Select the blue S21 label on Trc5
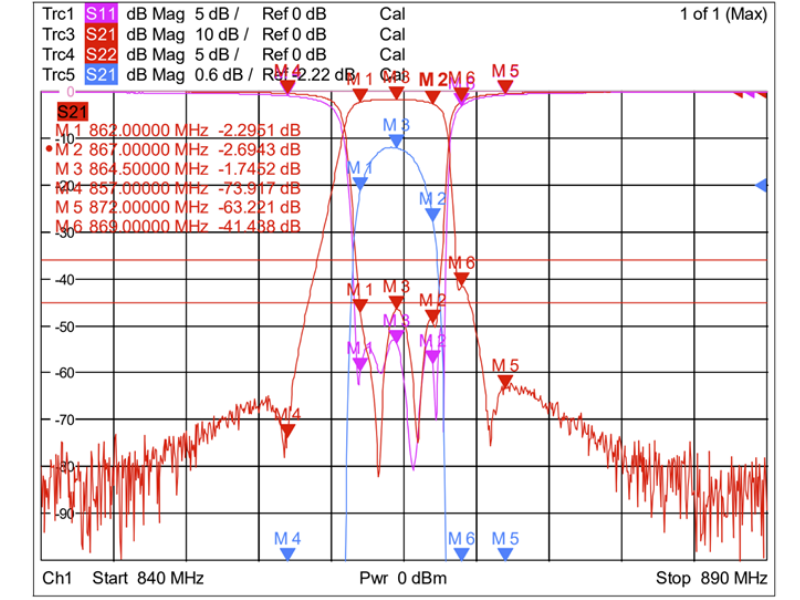 tap(100, 74)
